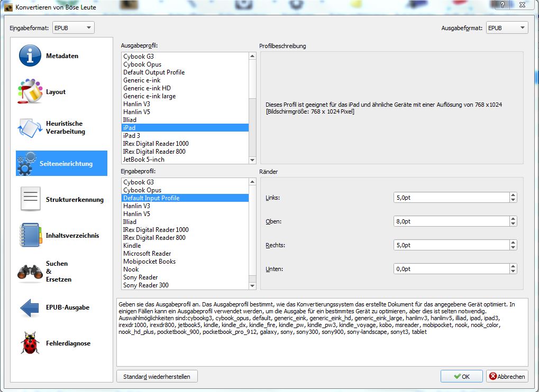Decrease the Unten margin value
539x392 pixels.
(x=513, y=271)
